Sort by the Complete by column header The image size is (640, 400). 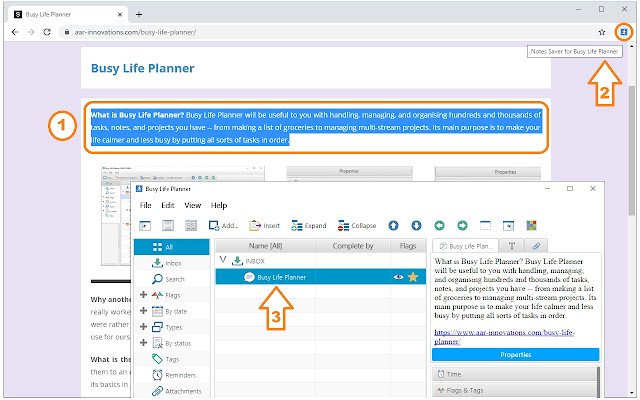pos(353,246)
